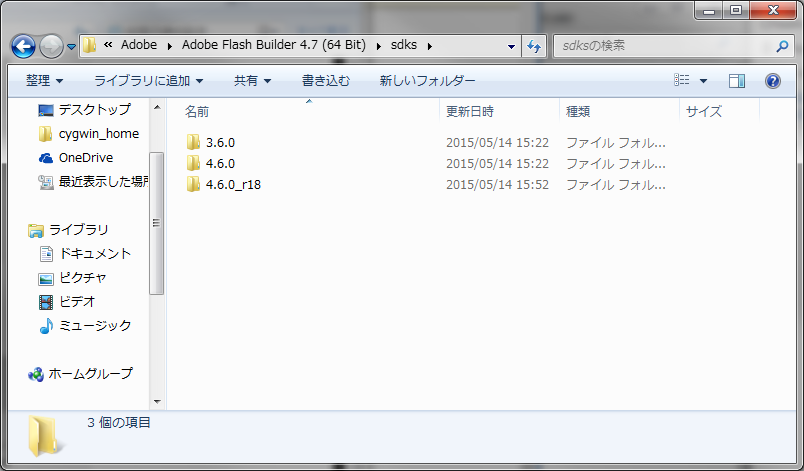Minimize the Explorer window
Screen dimensions: 804x471
coord(709,10)
